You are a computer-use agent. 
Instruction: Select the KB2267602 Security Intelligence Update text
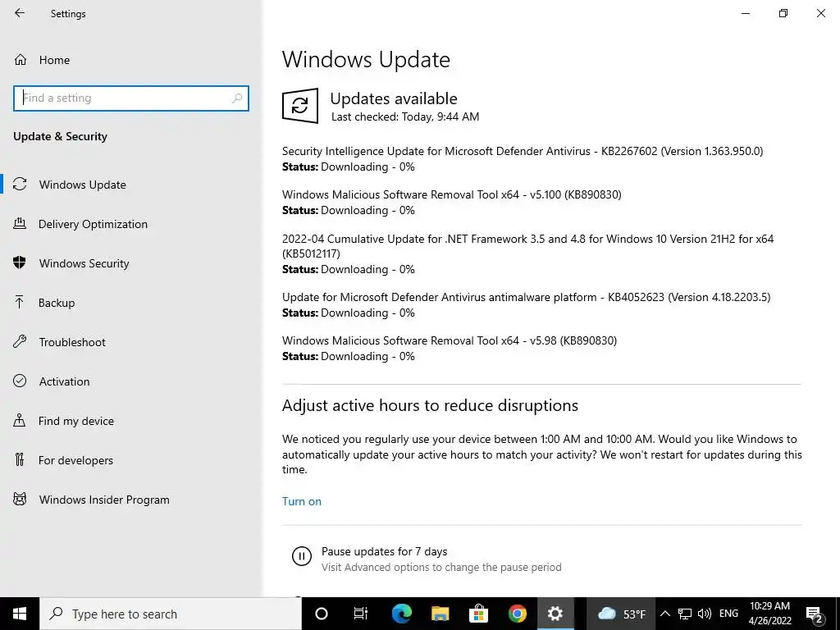coord(523,151)
